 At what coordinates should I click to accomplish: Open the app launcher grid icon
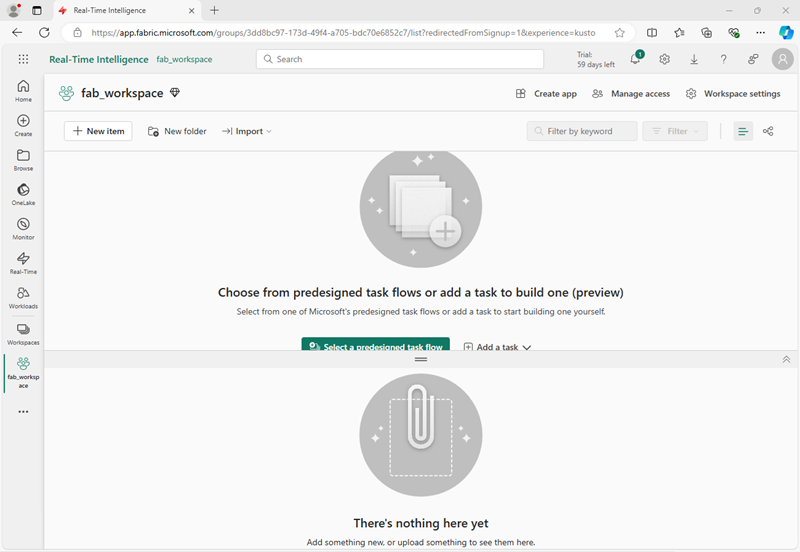click(23, 59)
